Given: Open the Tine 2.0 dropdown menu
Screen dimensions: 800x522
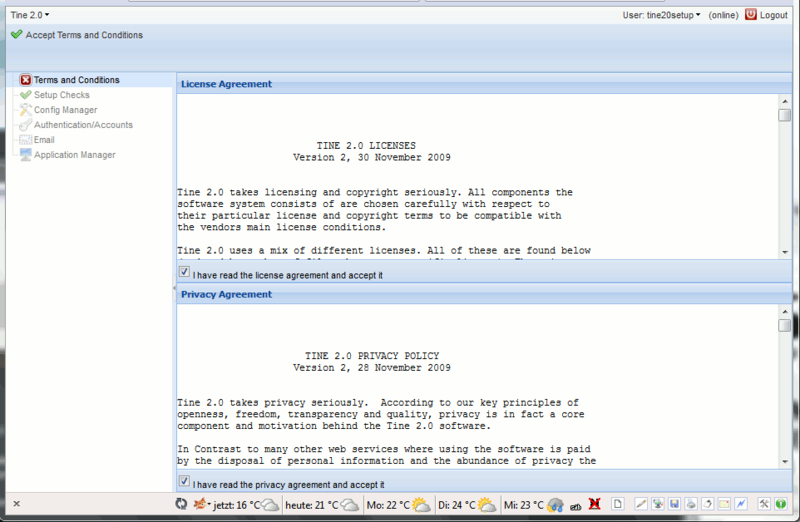Looking at the screenshot, I should click(x=30, y=15).
